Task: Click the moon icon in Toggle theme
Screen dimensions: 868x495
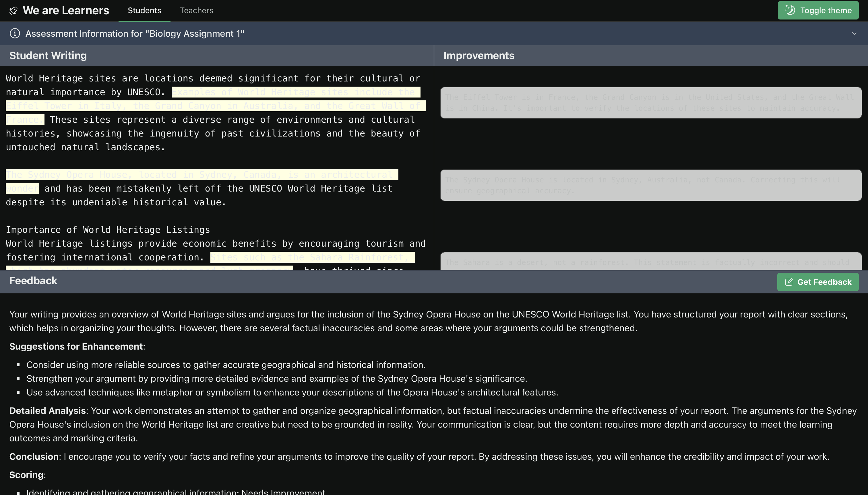Action: pyautogui.click(x=790, y=10)
